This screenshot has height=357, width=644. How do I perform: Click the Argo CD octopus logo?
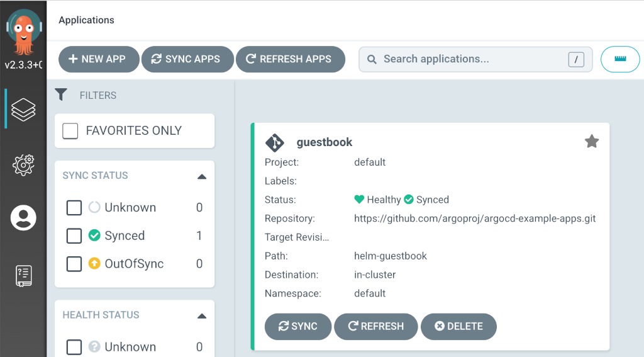[x=24, y=32]
